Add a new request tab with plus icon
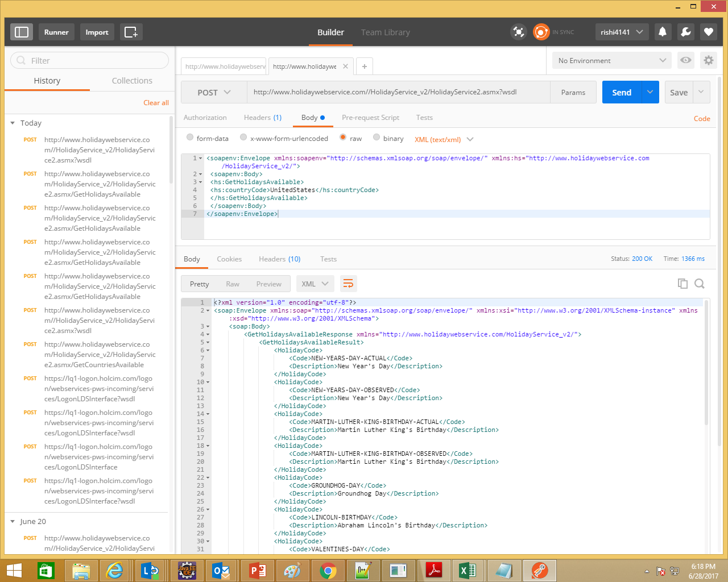Image resolution: width=728 pixels, height=582 pixels. click(365, 66)
